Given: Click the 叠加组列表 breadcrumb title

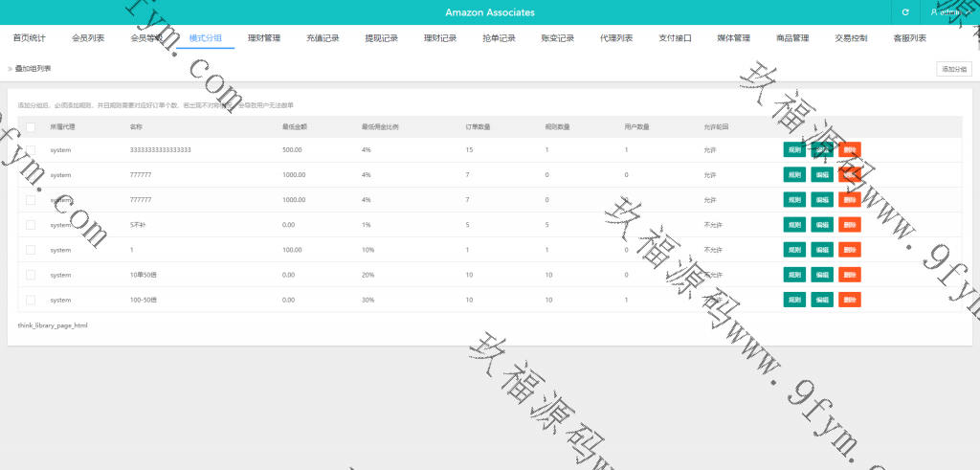Looking at the screenshot, I should point(33,69).
